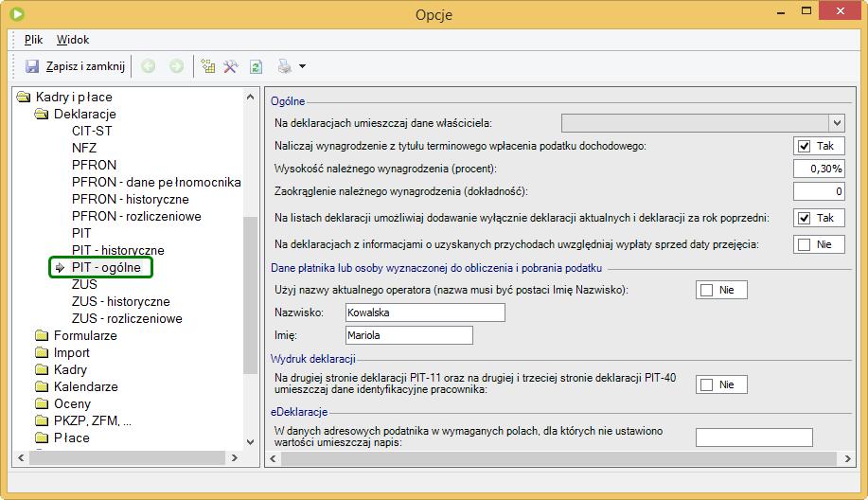Screen dimensions: 868x500
Task: Click tree horizontal scrollbar right arrow
Action: click(234, 458)
